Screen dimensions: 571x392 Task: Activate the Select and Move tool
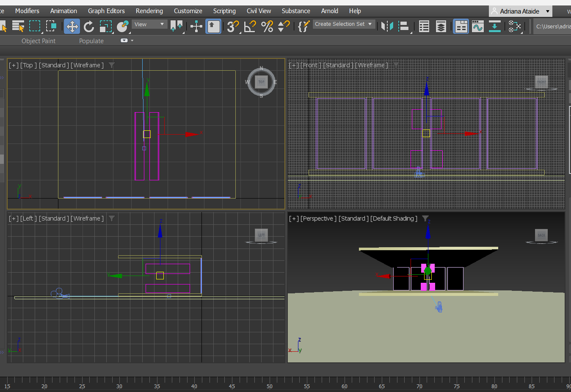pos(72,27)
